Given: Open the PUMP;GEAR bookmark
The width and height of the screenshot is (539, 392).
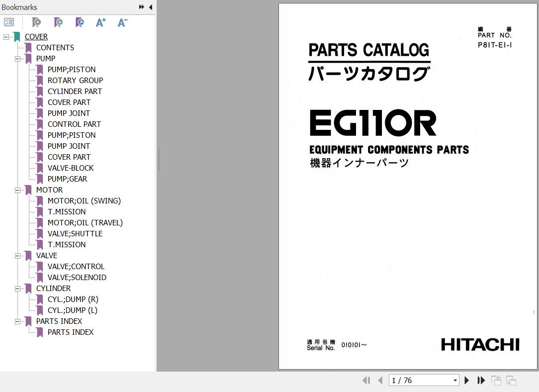Looking at the screenshot, I should (68, 179).
